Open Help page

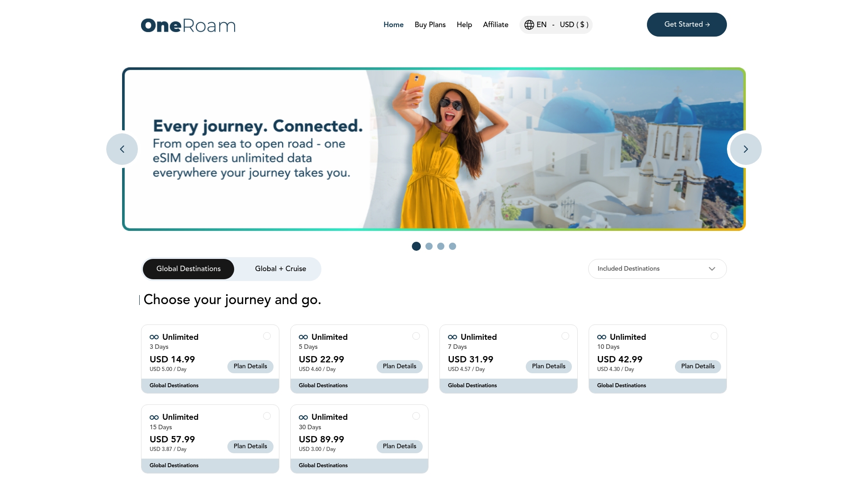464,25
